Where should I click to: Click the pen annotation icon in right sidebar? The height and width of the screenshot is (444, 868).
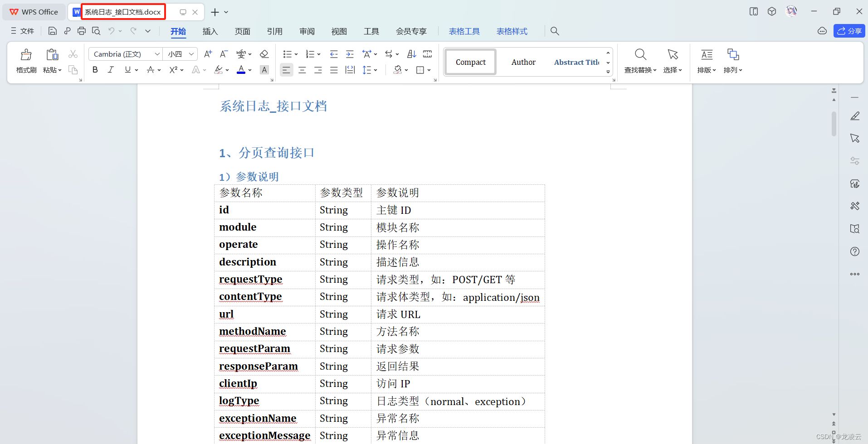click(855, 116)
